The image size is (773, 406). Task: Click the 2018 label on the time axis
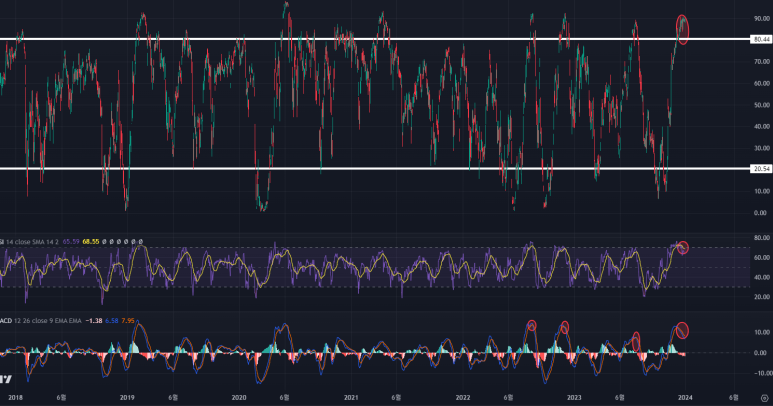click(15, 398)
